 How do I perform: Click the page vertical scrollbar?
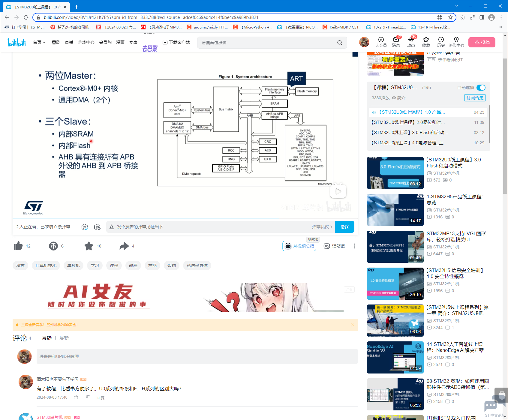point(505,126)
